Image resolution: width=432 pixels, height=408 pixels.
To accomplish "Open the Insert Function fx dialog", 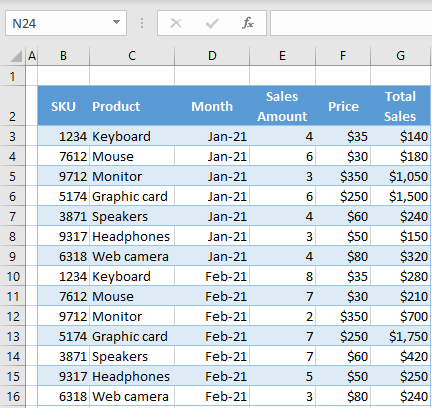I will coord(248,23).
